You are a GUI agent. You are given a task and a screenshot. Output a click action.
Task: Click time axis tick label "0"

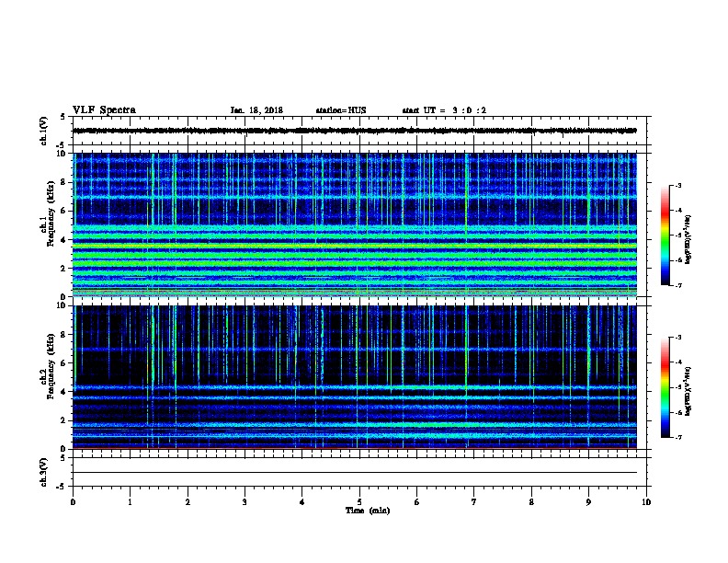point(73,502)
